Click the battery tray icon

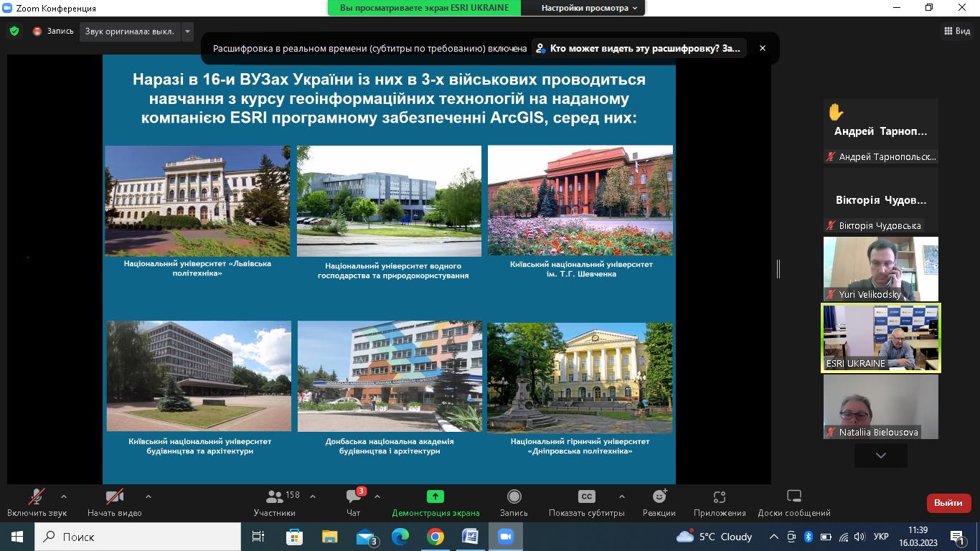coord(826,537)
